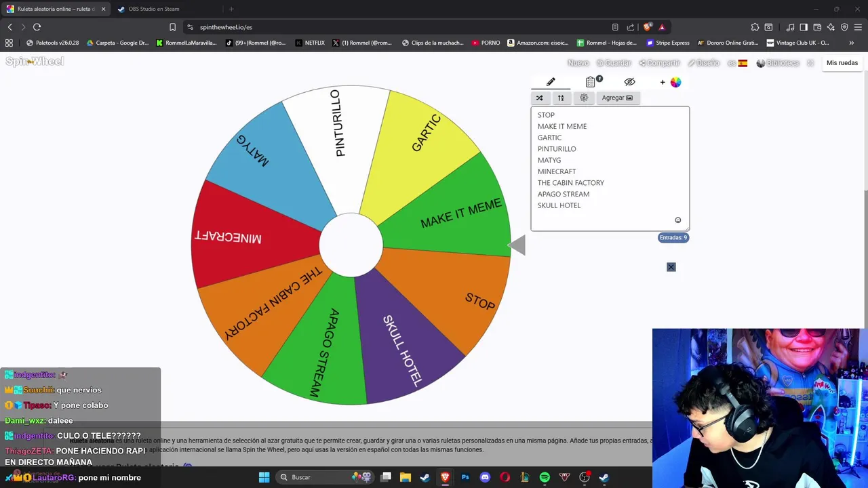Click the Entradas: 9 counter badge

(x=673, y=238)
